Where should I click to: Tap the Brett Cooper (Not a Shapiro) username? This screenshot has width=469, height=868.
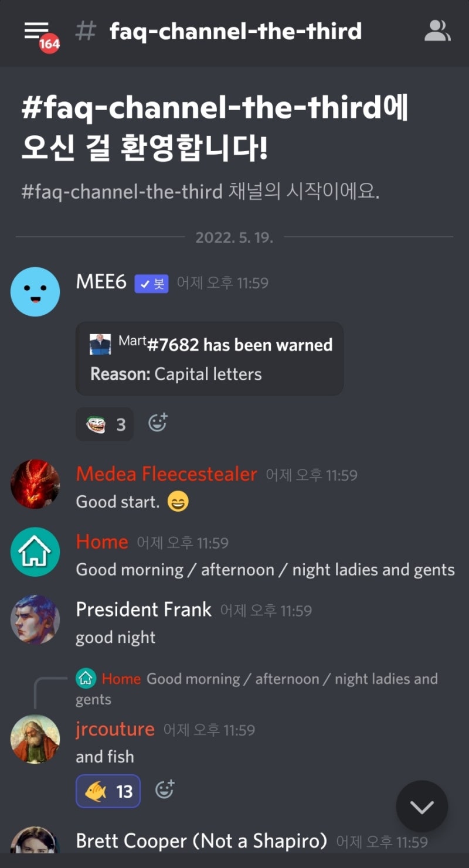point(201,842)
